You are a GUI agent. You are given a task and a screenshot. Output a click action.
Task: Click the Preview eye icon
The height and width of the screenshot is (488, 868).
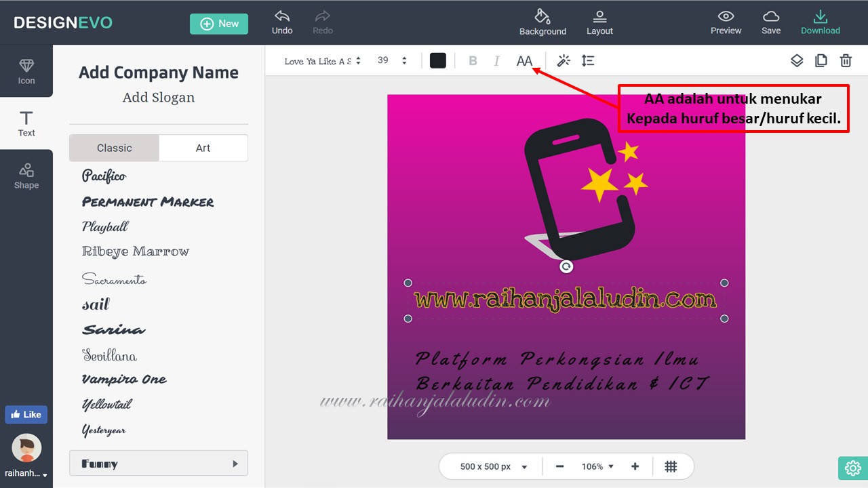[726, 16]
